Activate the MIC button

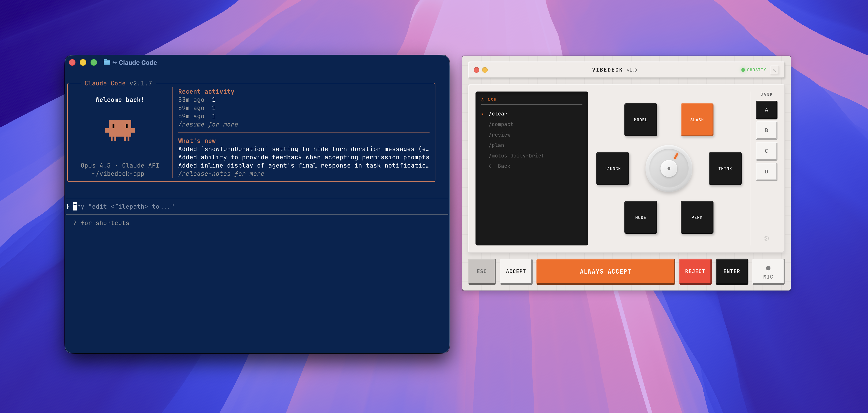pyautogui.click(x=769, y=272)
